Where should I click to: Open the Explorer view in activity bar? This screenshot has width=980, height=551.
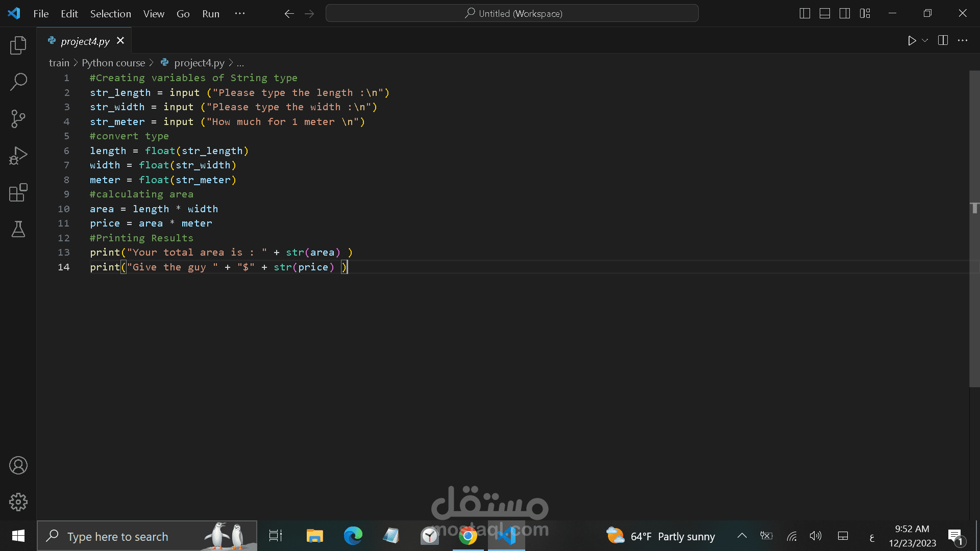click(x=18, y=45)
